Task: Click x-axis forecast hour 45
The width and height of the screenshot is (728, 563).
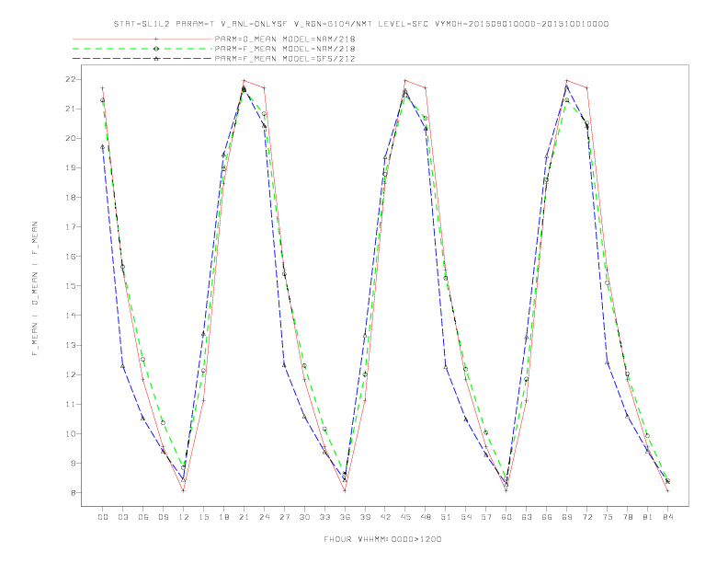Action: (405, 517)
